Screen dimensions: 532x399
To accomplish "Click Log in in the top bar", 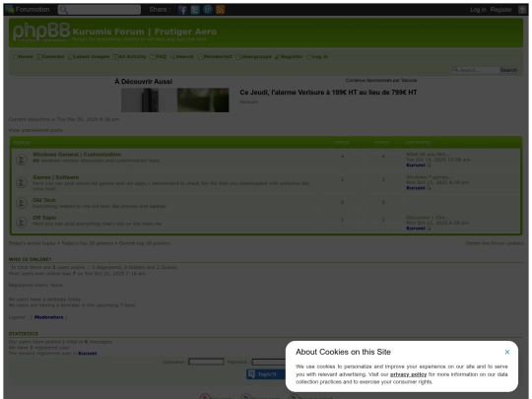I will coord(478,10).
